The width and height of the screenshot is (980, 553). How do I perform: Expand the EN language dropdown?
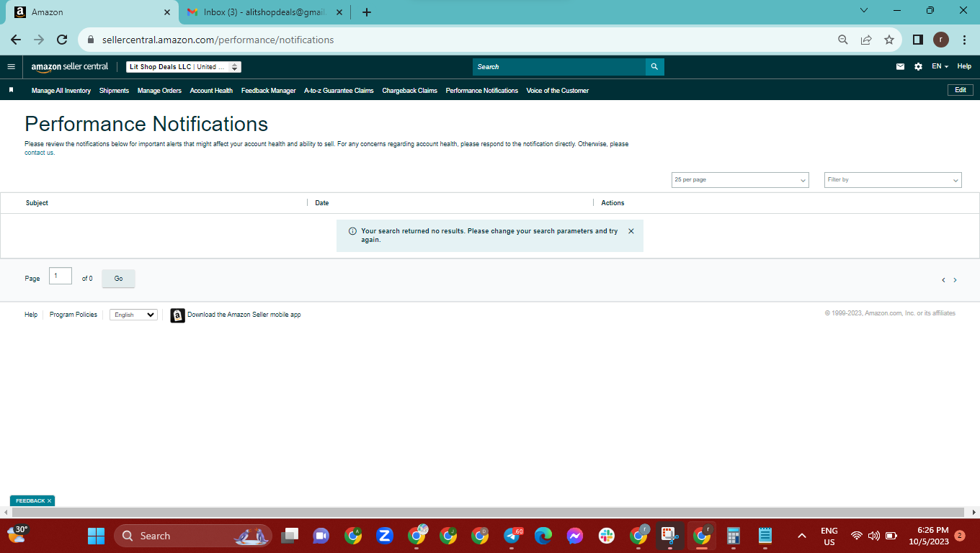pos(940,66)
